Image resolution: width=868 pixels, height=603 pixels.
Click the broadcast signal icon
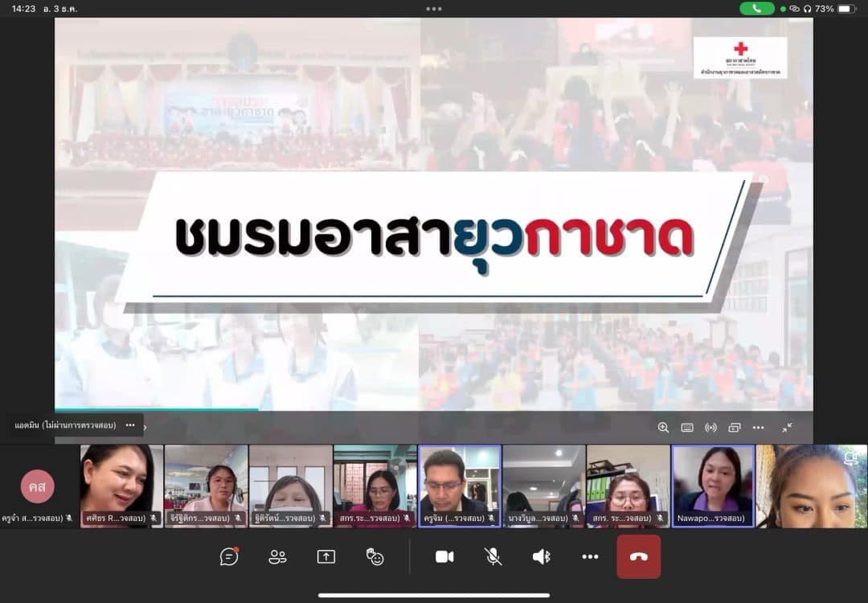click(x=710, y=428)
